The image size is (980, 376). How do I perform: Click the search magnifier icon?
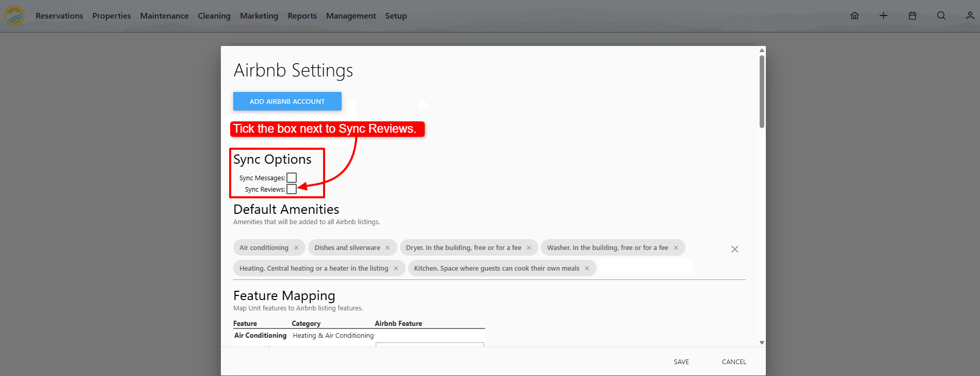pyautogui.click(x=941, y=15)
